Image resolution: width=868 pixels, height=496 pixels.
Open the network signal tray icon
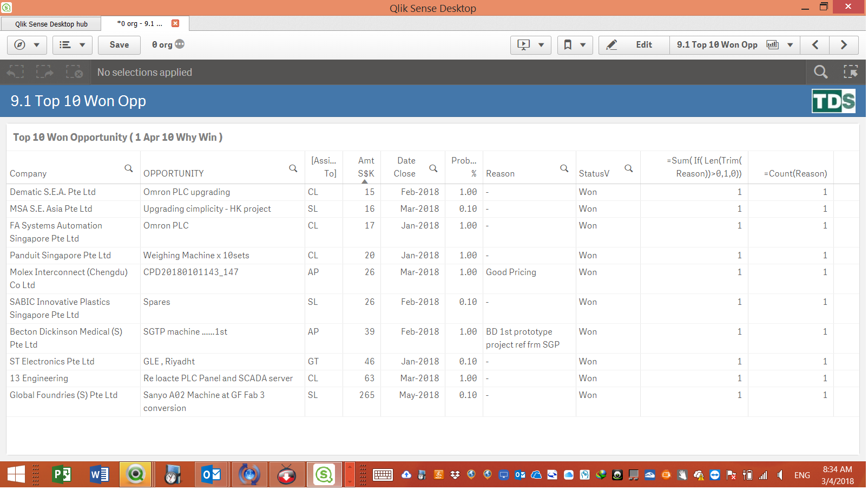coord(764,475)
